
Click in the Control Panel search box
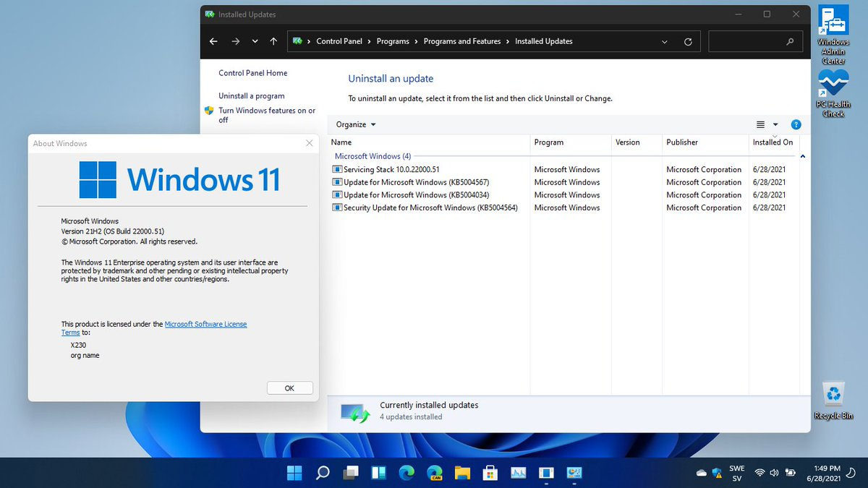(756, 42)
